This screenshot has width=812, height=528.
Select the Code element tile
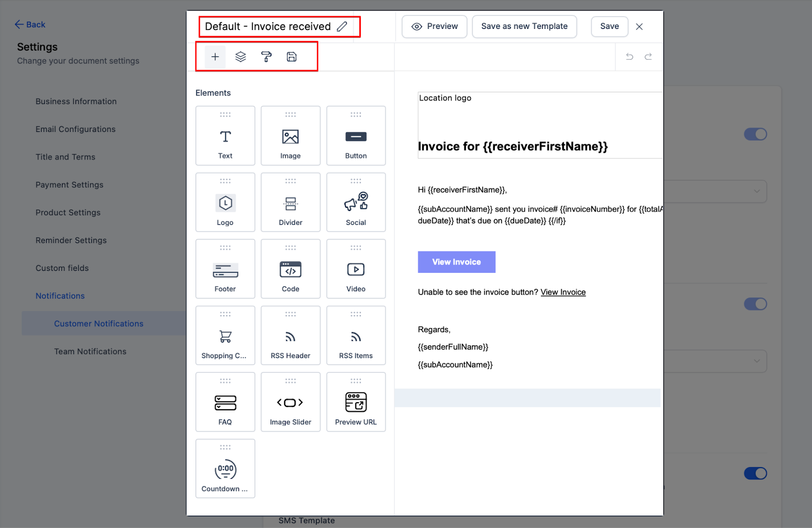point(291,269)
